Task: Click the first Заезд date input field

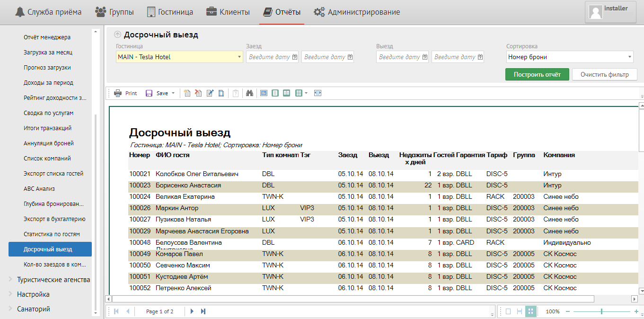Action: tap(268, 57)
